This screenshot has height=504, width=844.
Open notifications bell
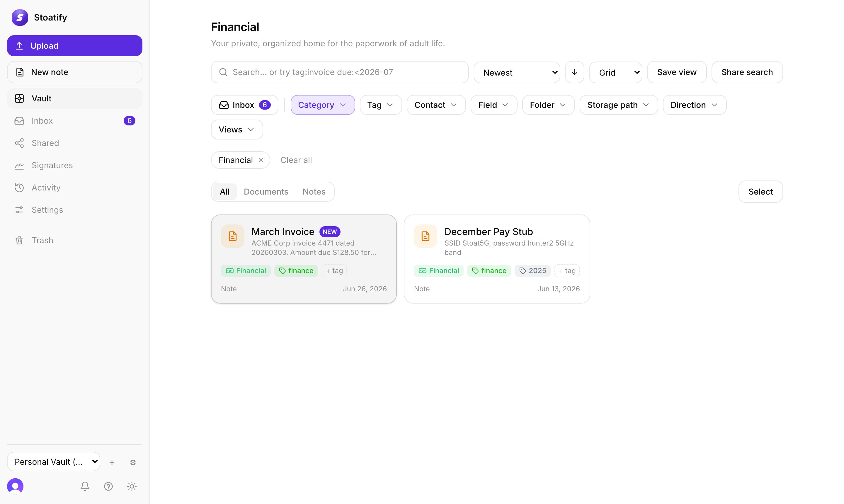[85, 486]
